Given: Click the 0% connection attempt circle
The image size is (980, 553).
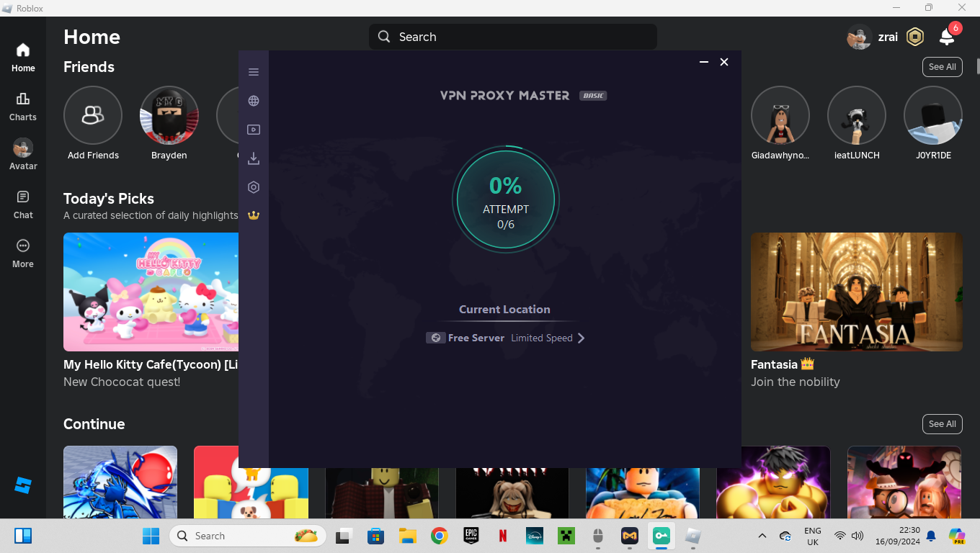Looking at the screenshot, I should click(x=506, y=199).
